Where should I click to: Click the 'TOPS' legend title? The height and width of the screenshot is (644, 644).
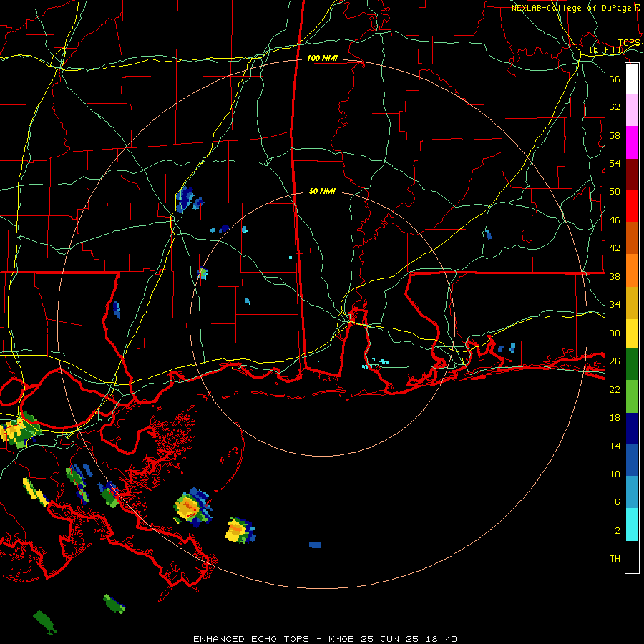629,43
